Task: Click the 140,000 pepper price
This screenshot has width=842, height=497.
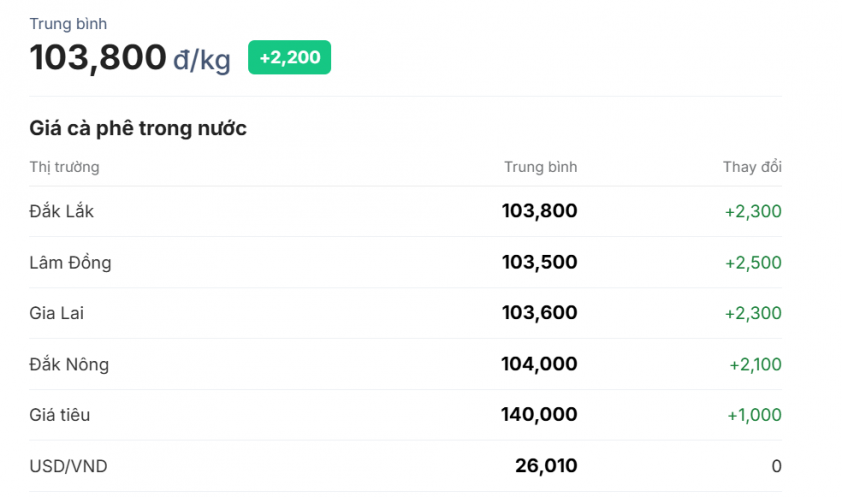Action: tap(540, 415)
